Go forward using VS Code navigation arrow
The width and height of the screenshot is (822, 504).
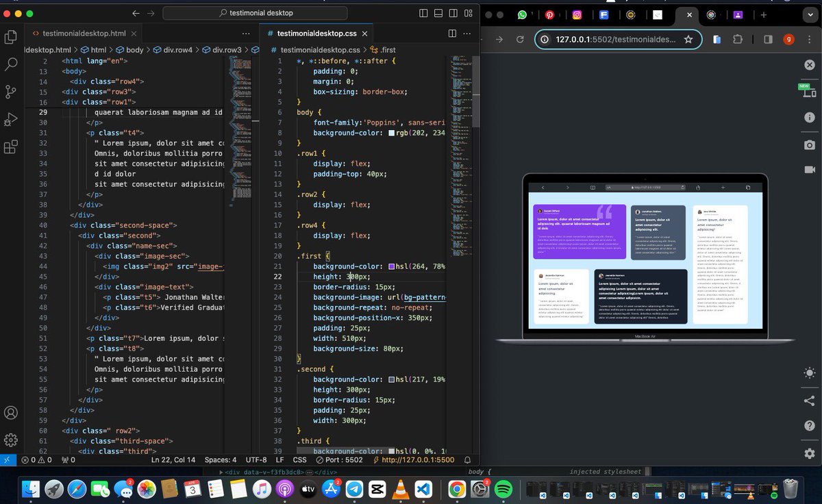click(x=151, y=13)
